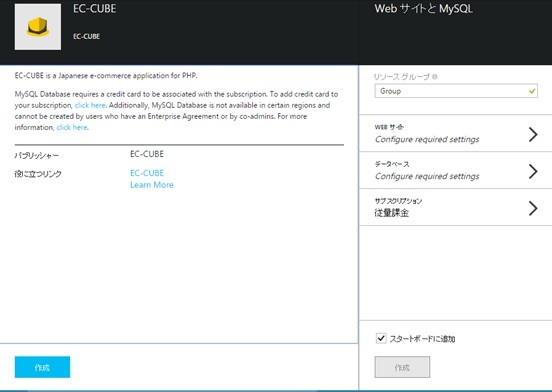Screen dimensions: 552x392
Task: Open the EC-CUBE useful link
Action: pyautogui.click(x=147, y=173)
